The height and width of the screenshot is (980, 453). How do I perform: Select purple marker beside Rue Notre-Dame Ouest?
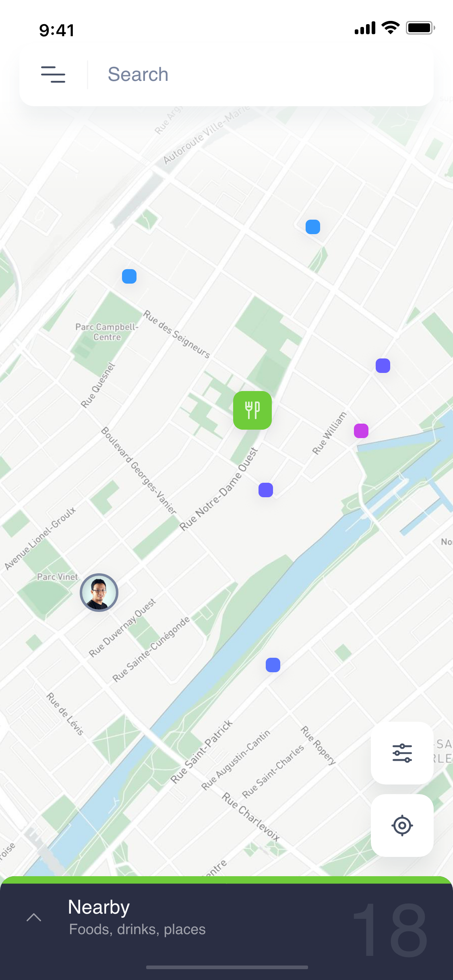(x=266, y=490)
